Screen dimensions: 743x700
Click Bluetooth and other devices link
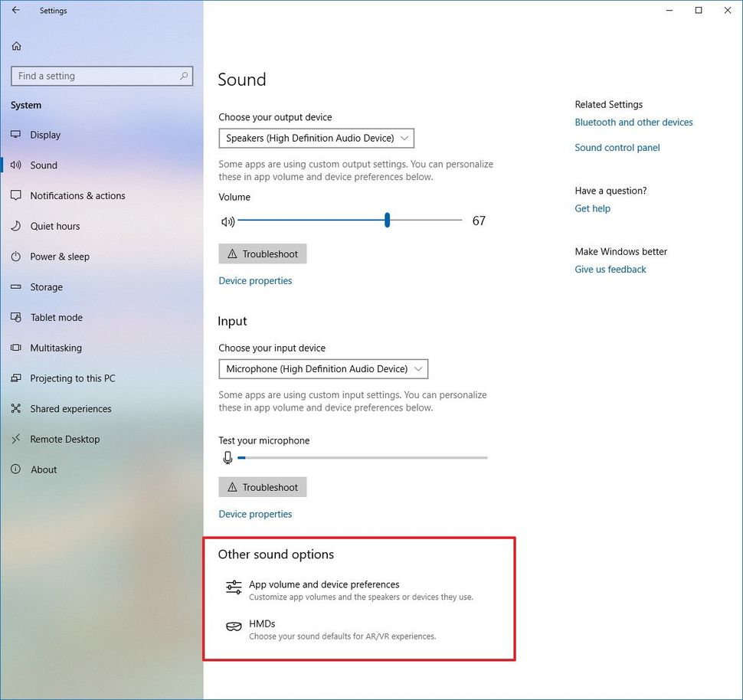tap(633, 122)
